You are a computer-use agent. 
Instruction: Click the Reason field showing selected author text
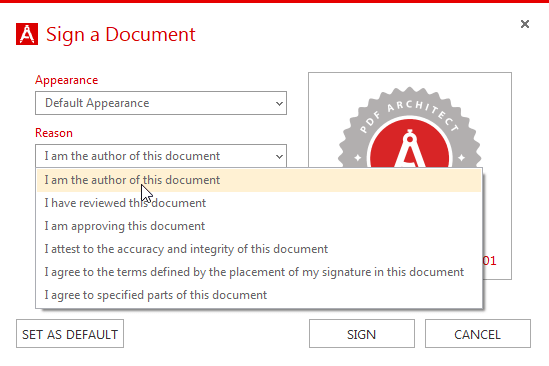[x=161, y=156]
